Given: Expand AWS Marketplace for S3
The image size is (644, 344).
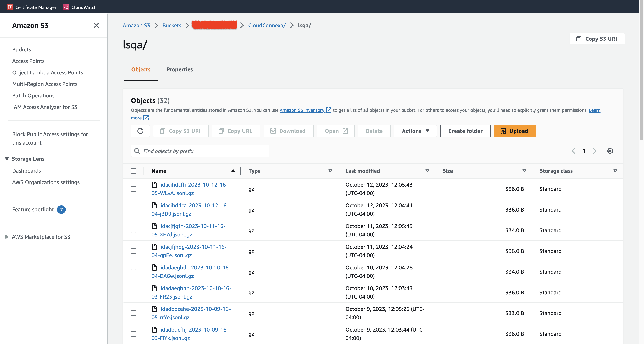Looking at the screenshot, I should tap(7, 237).
